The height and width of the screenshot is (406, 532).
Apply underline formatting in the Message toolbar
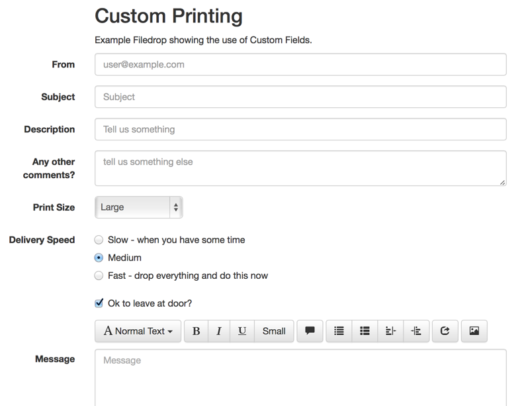pos(242,331)
